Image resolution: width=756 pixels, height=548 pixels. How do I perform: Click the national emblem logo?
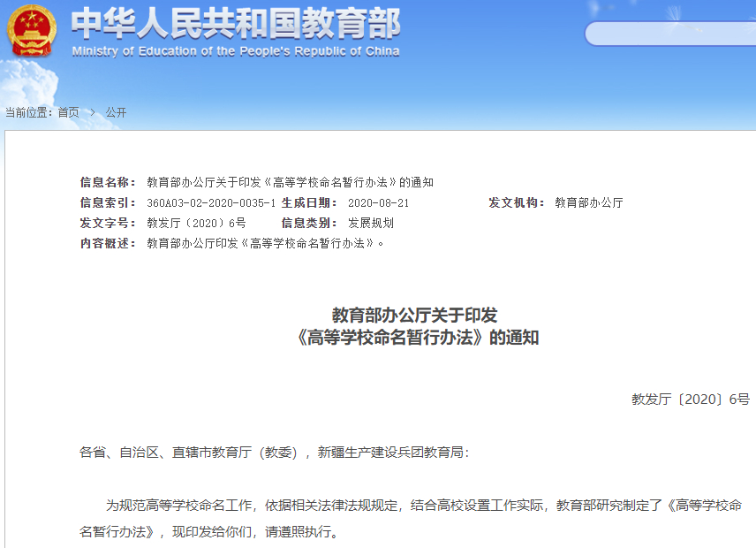pyautogui.click(x=31, y=31)
